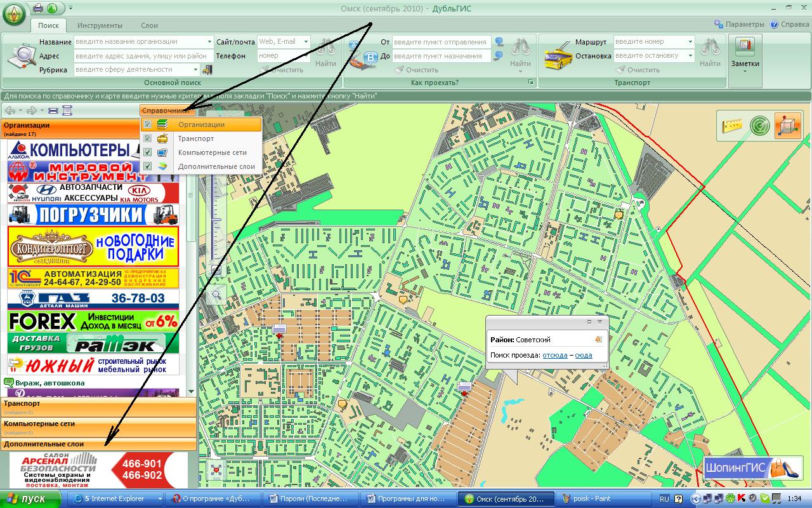Toggle the Организации checkbox in Справочник menu

pos(148,125)
